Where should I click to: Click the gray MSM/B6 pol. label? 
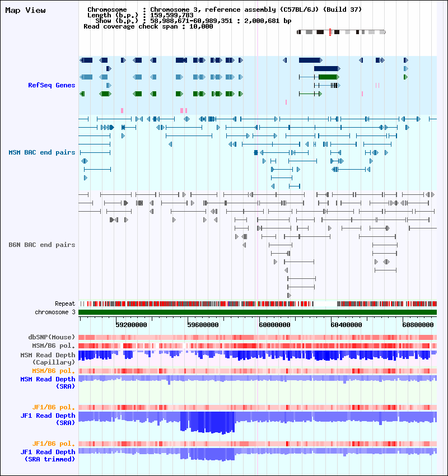tap(53, 346)
